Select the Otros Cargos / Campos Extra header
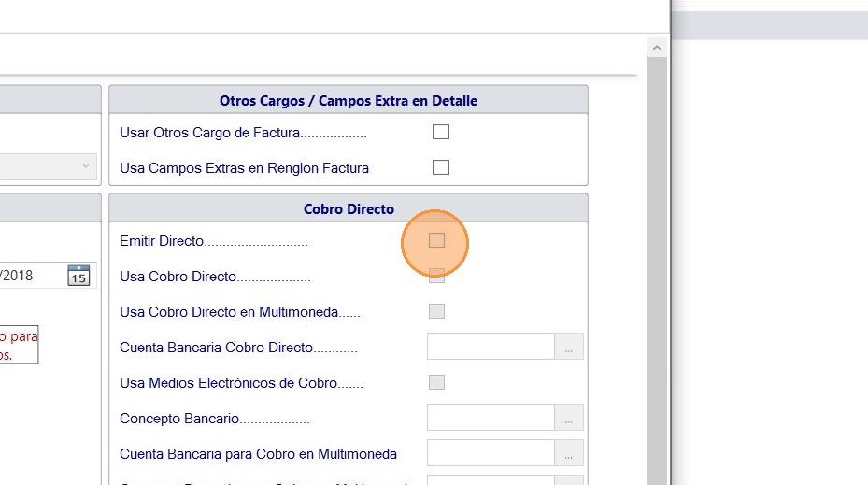The height and width of the screenshot is (485, 868). (x=349, y=101)
